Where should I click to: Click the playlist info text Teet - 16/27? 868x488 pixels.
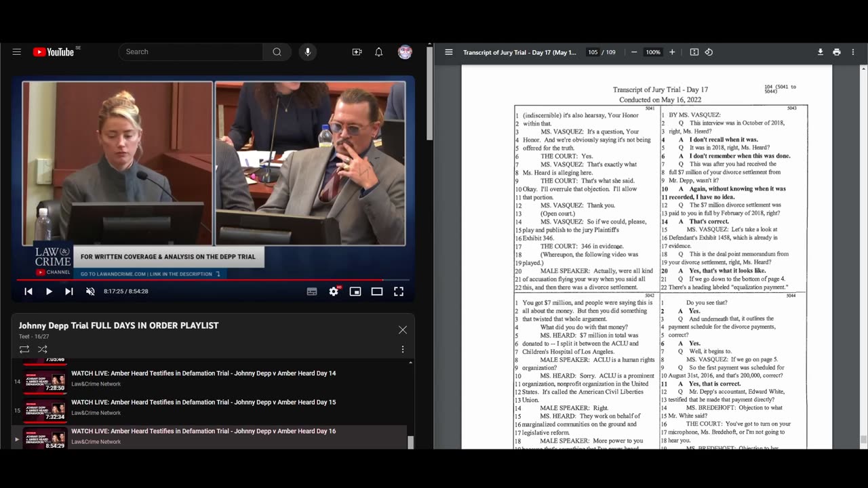[34, 336]
